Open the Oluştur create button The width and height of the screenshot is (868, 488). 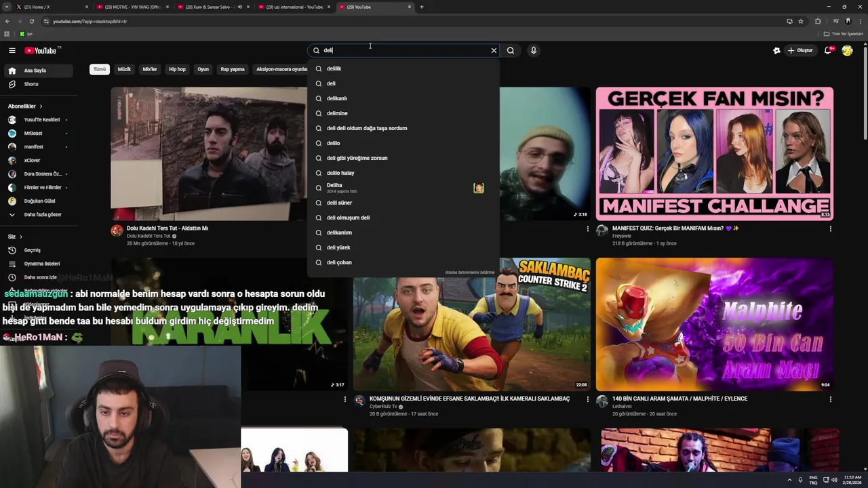(800, 50)
